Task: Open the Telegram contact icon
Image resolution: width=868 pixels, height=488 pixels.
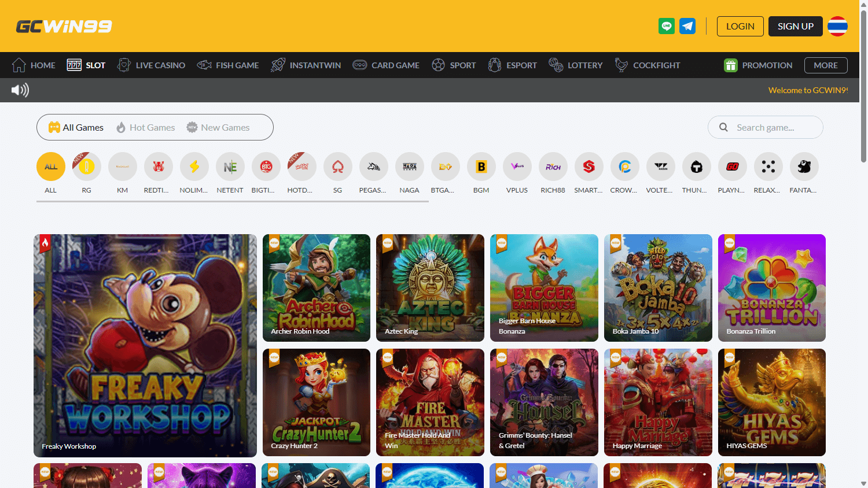Action: click(x=687, y=26)
